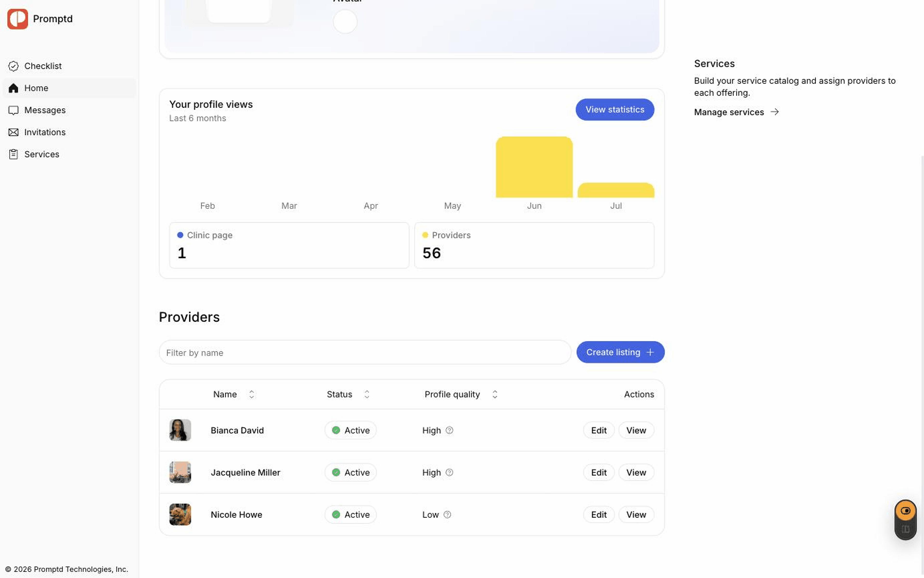Click the lower icon in the floating widget

(x=905, y=529)
